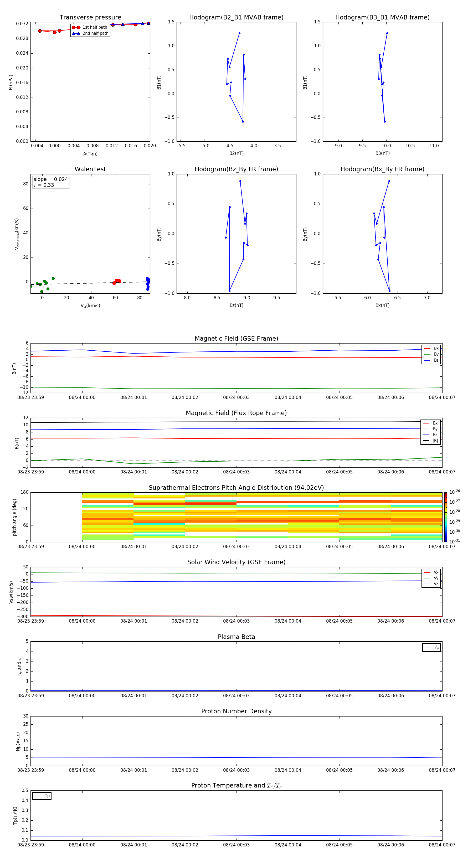Screen dimensions: 473x868
Task: Click the "Hodogram(B2_B1 MVAB frame)" title
Action: 236,18
